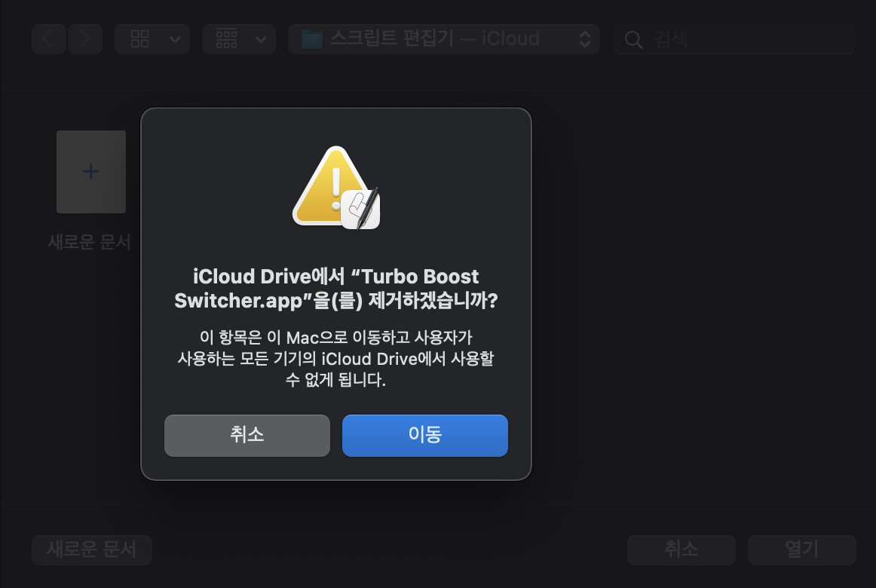Open the icon view mode dropdown
Screen dimensions: 876x588
click(x=152, y=39)
